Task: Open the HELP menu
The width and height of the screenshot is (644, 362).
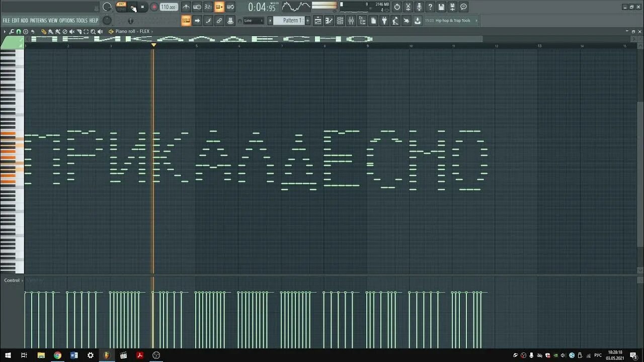Action: [x=94, y=21]
